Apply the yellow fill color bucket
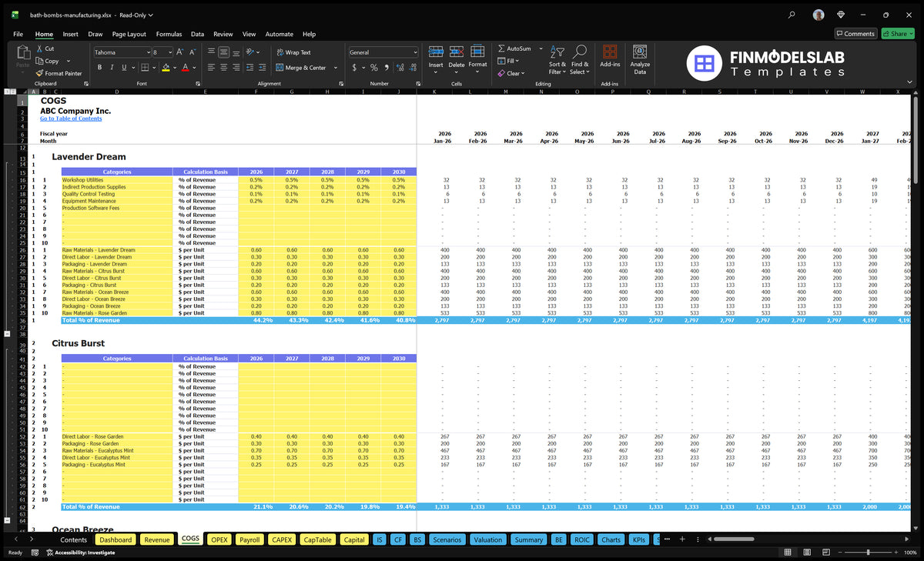 coord(166,68)
